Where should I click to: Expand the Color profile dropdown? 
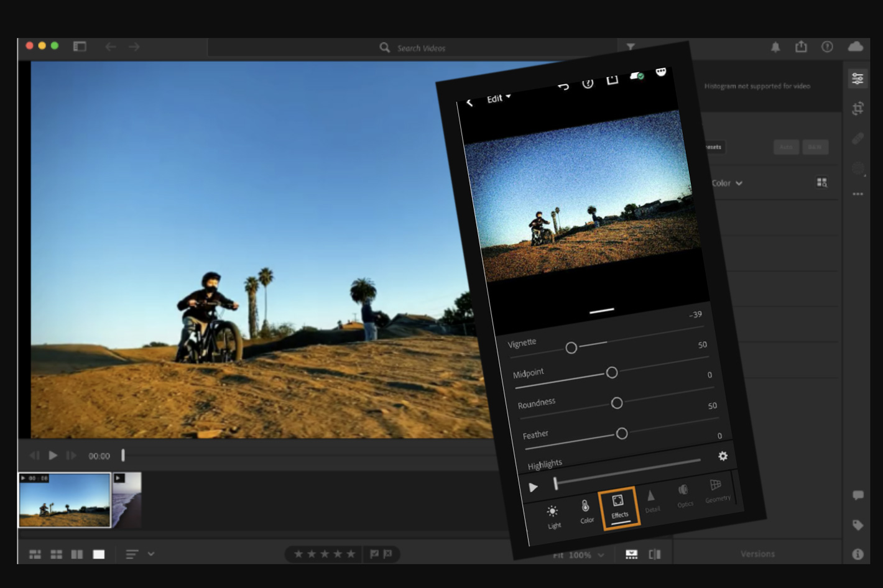pyautogui.click(x=727, y=183)
